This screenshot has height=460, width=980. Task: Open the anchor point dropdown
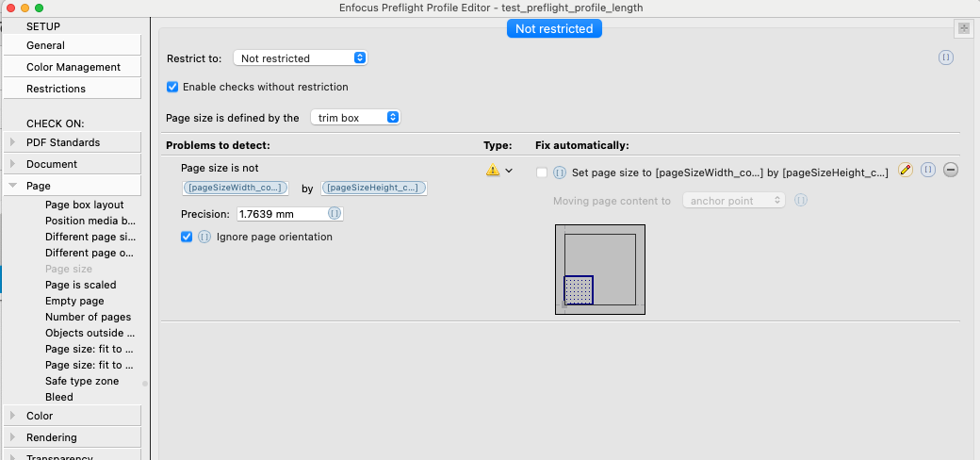tap(734, 201)
